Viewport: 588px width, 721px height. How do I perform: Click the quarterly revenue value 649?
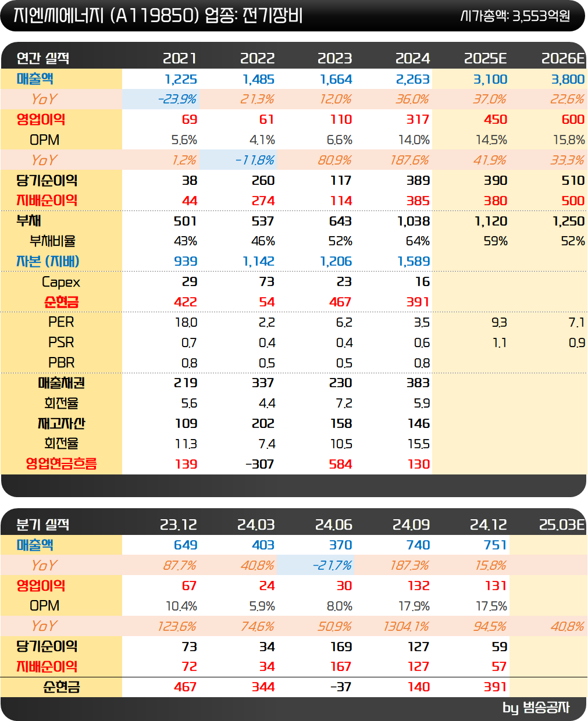[186, 545]
